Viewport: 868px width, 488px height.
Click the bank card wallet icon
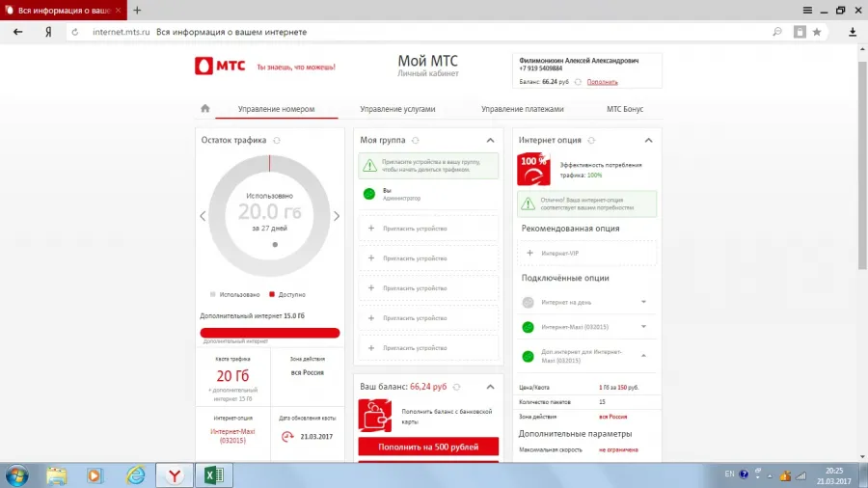[x=375, y=416]
